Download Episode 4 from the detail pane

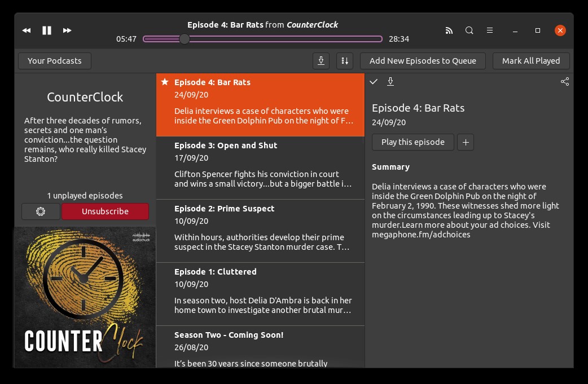pyautogui.click(x=390, y=82)
